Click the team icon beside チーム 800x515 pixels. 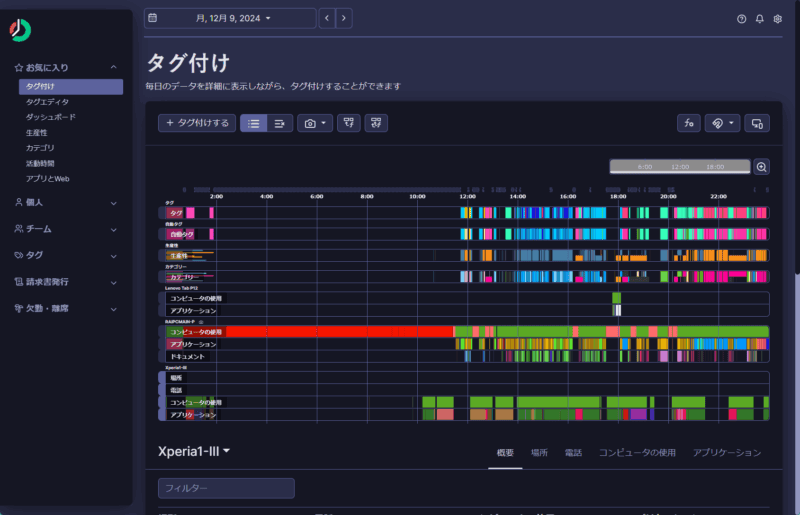pos(19,229)
